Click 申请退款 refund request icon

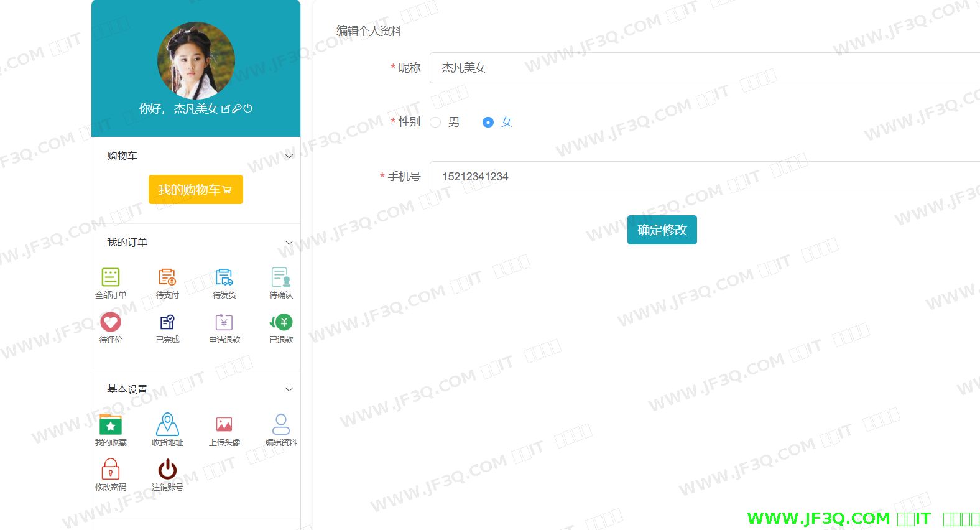pyautogui.click(x=224, y=322)
